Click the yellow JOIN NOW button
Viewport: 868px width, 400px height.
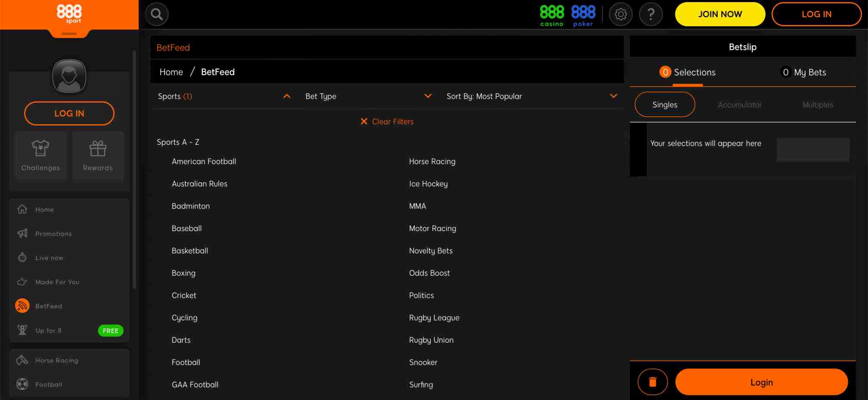[x=720, y=14]
